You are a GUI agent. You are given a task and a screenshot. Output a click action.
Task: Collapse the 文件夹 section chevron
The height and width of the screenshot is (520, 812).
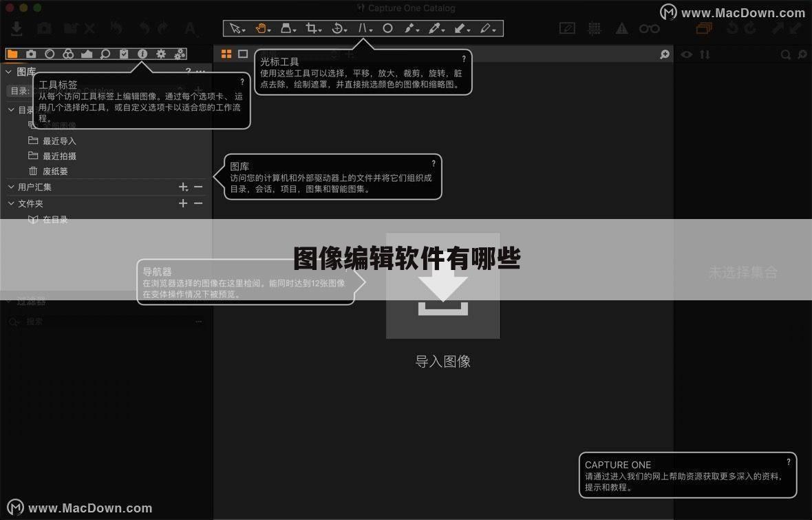(11, 203)
